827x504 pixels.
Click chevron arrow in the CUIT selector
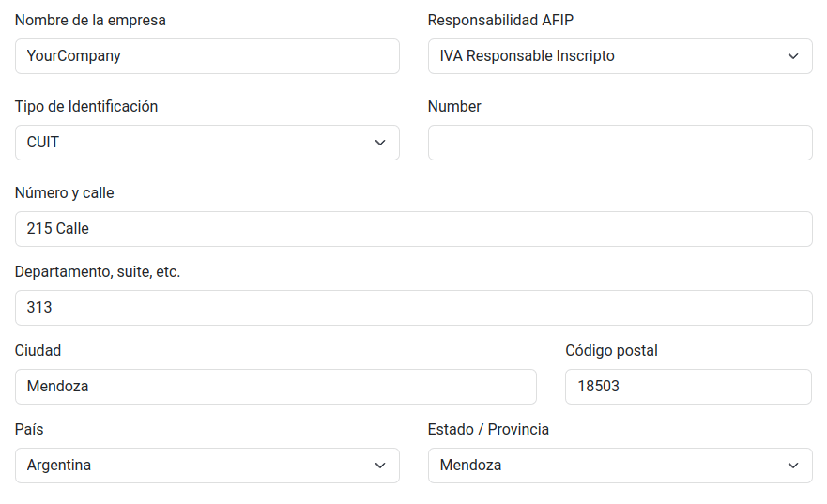click(x=380, y=143)
